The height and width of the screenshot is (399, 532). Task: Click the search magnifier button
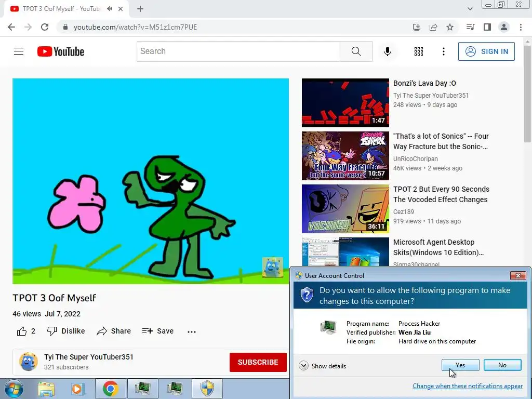356,51
